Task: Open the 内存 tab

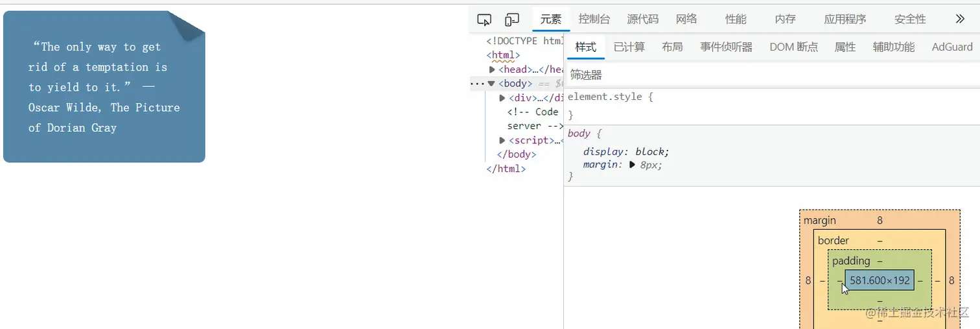Action: coord(785,19)
